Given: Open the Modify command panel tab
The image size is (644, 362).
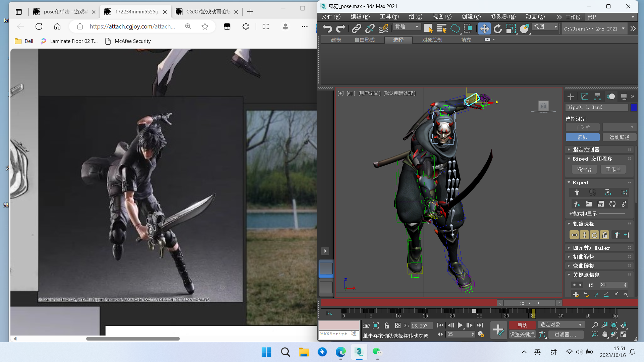Looking at the screenshot, I should pyautogui.click(x=584, y=97).
